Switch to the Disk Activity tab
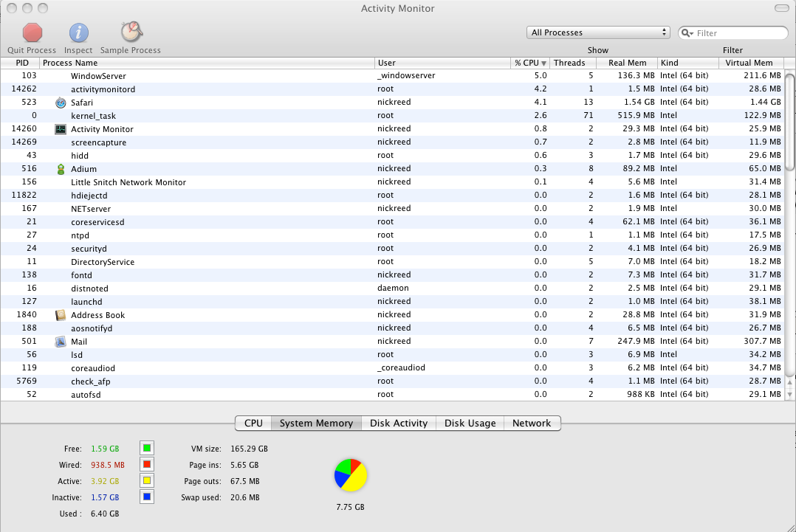 pos(399,423)
